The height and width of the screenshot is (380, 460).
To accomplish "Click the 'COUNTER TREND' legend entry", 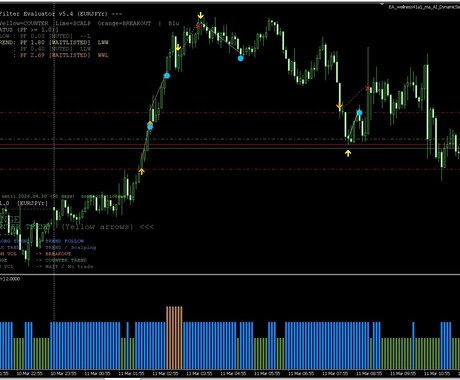I will [66, 260].
